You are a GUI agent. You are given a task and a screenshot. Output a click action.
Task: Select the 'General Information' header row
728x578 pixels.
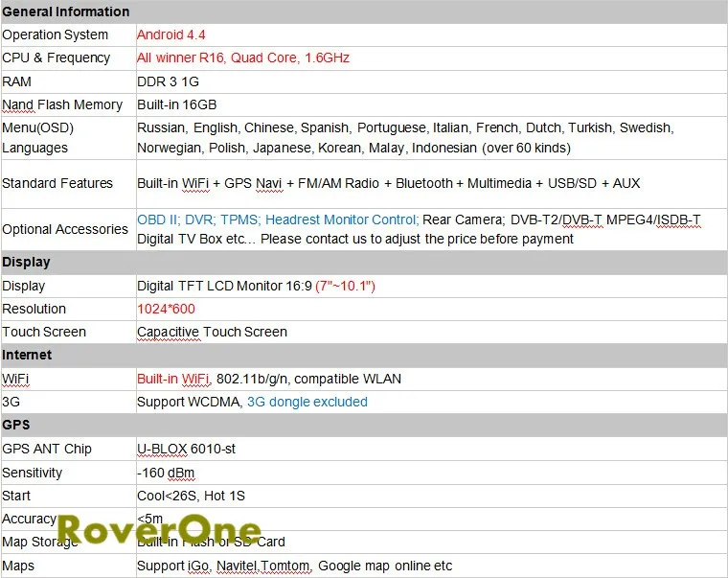pos(364,12)
